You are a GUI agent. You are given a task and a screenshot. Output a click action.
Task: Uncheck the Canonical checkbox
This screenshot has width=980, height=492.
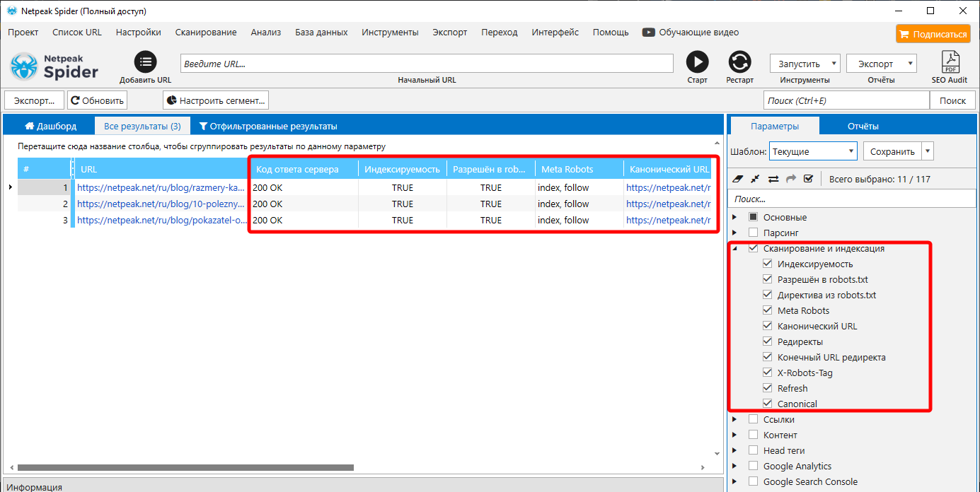768,404
